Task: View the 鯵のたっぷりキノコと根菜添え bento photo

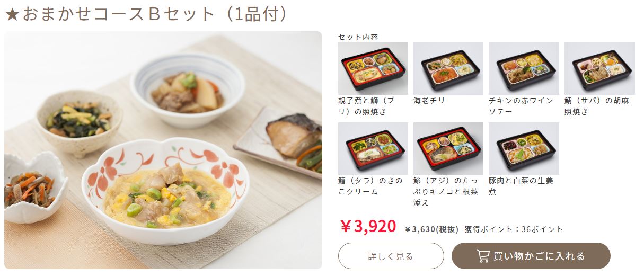Action: 448,148
